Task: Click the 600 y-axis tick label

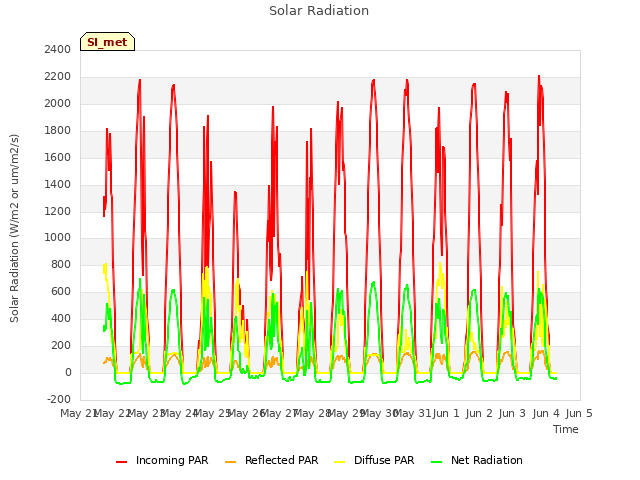Action: 61,291
